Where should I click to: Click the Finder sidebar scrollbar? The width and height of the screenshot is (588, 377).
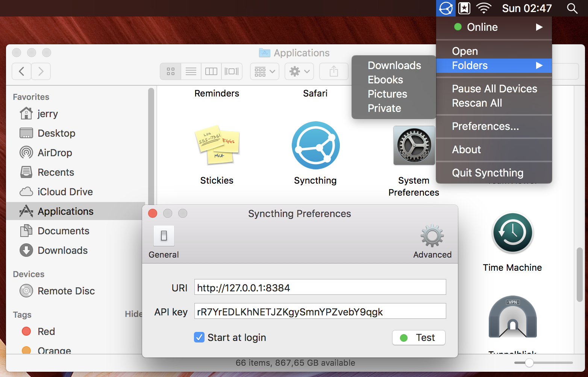tap(151, 146)
